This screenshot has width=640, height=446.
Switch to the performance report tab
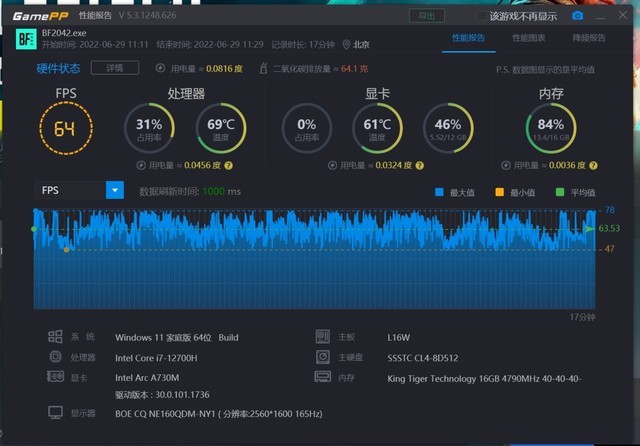tap(468, 38)
